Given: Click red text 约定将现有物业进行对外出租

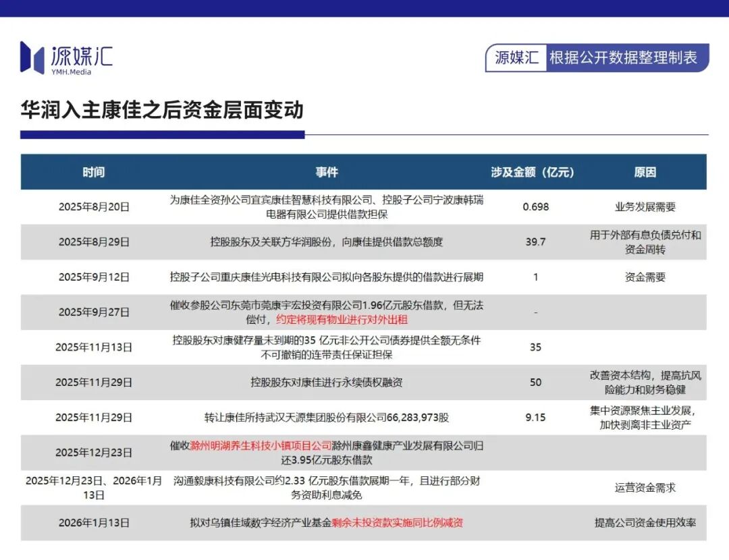Looking at the screenshot, I should pyautogui.click(x=342, y=320).
